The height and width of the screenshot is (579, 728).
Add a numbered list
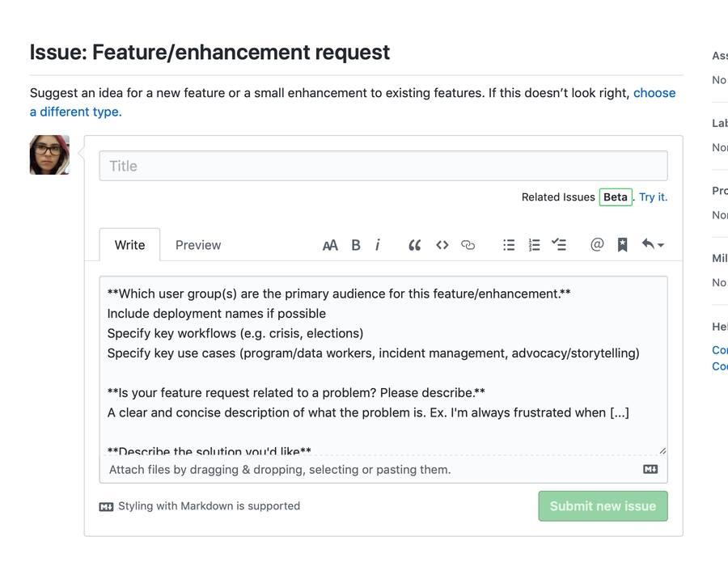point(534,244)
